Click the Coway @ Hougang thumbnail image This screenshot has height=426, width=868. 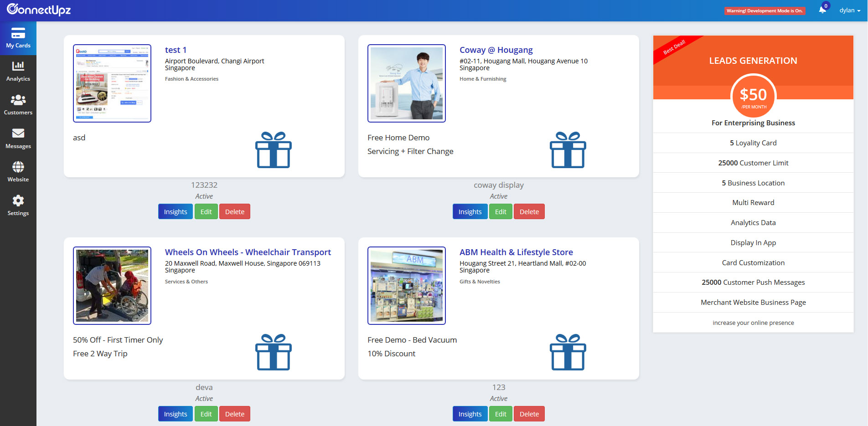[407, 83]
